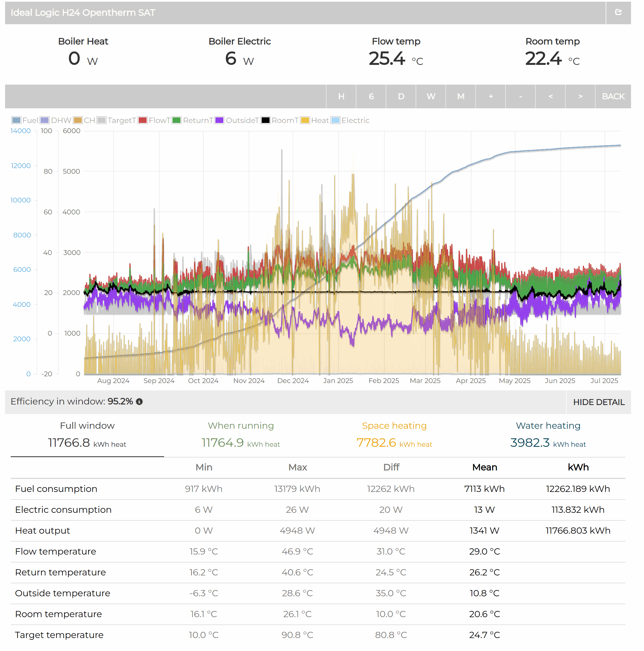This screenshot has height=651, width=644.
Task: Select the 6-hour view button
Action: [x=371, y=96]
